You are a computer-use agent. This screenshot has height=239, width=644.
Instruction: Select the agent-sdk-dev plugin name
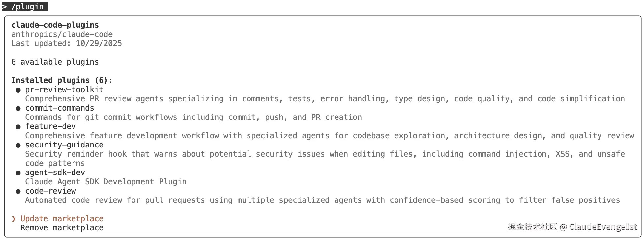click(55, 173)
